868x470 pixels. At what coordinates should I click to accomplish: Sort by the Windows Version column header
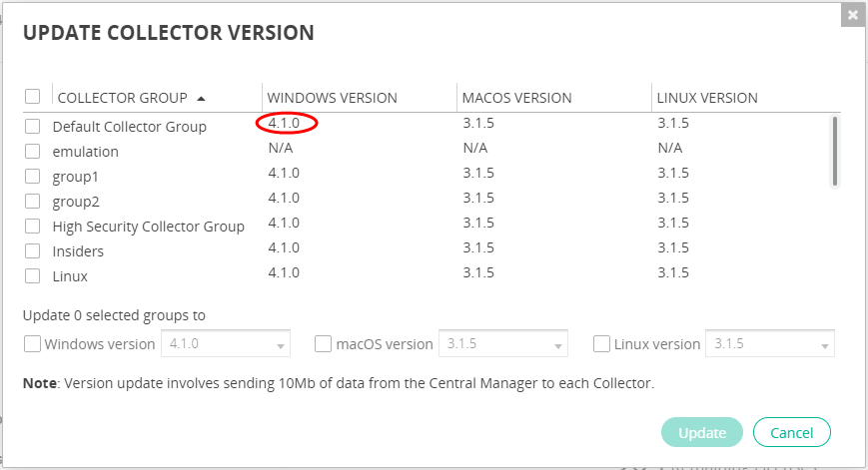(x=333, y=98)
